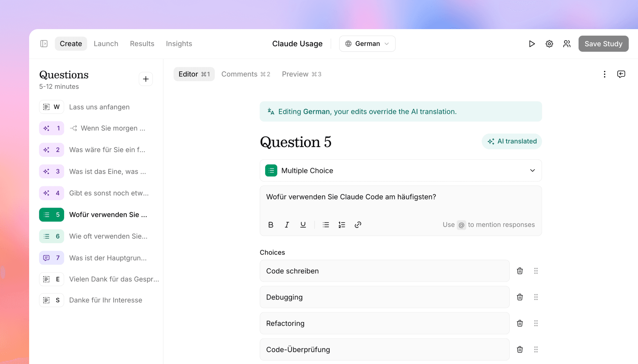Viewport: 638px width, 364px height.
Task: Click the 'Question 5' heading
Action: coord(296,142)
